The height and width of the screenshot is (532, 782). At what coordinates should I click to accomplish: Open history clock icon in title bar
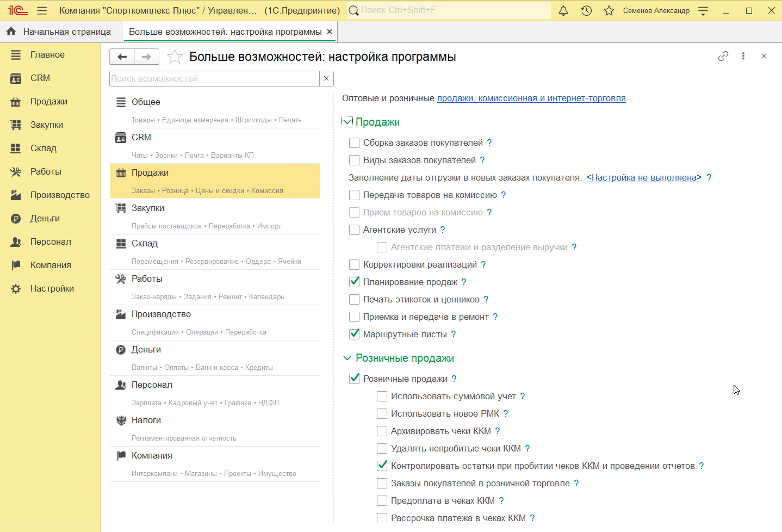point(586,11)
